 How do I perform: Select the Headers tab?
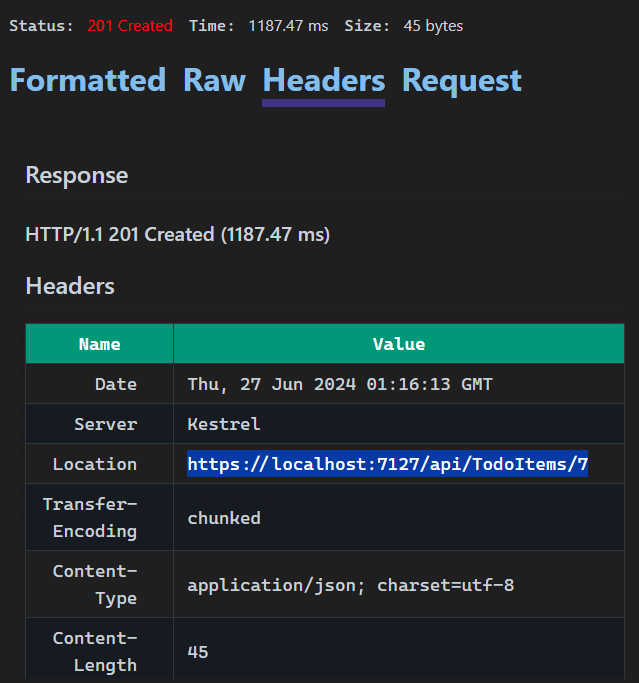(323, 81)
